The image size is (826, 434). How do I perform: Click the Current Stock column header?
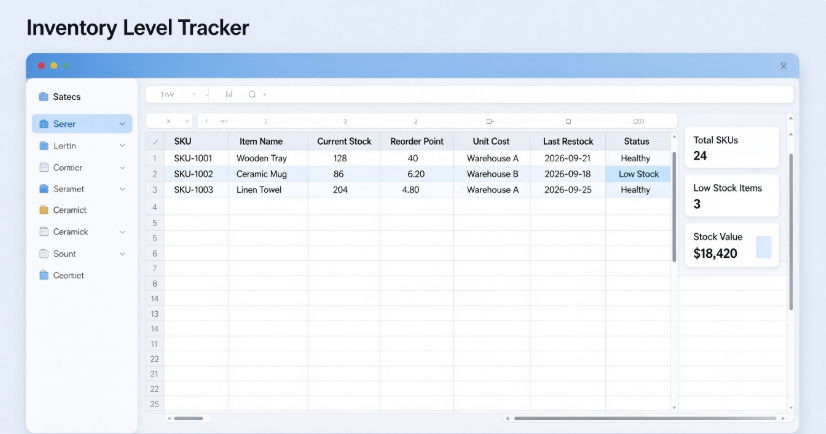344,141
